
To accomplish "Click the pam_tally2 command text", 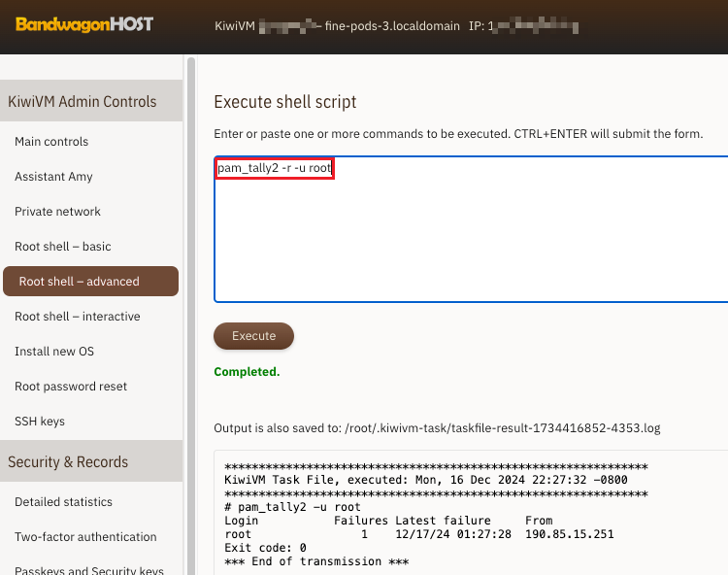I will (x=275, y=169).
